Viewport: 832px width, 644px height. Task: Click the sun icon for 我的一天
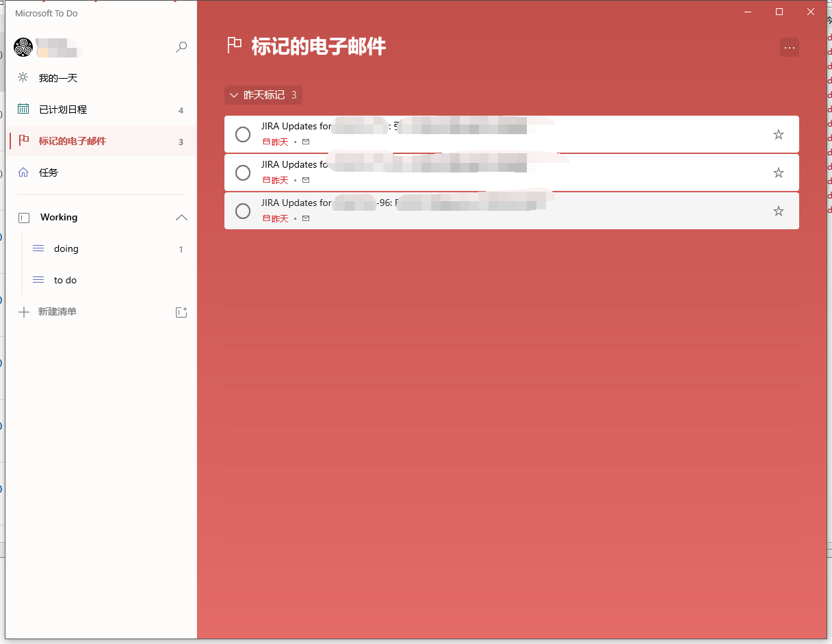[x=23, y=77]
